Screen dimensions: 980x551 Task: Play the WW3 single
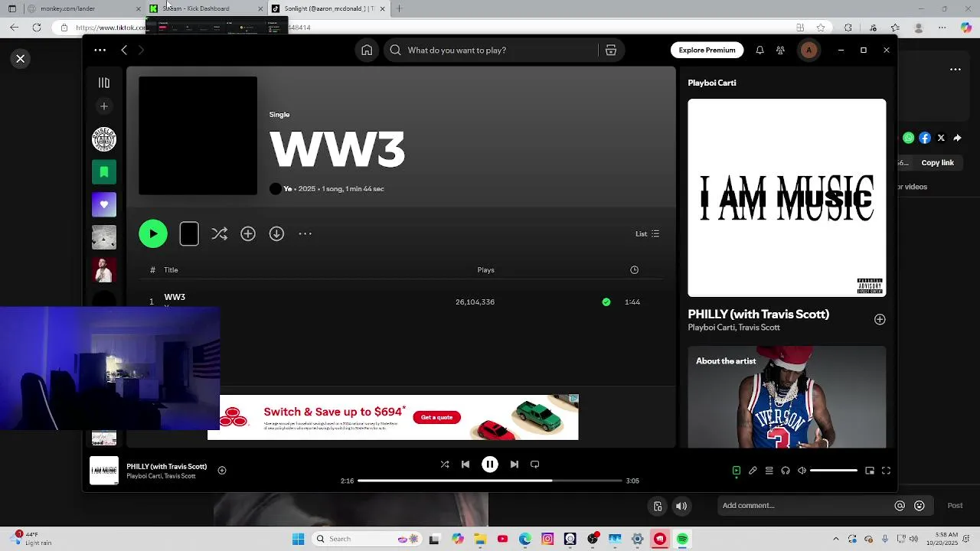153,234
